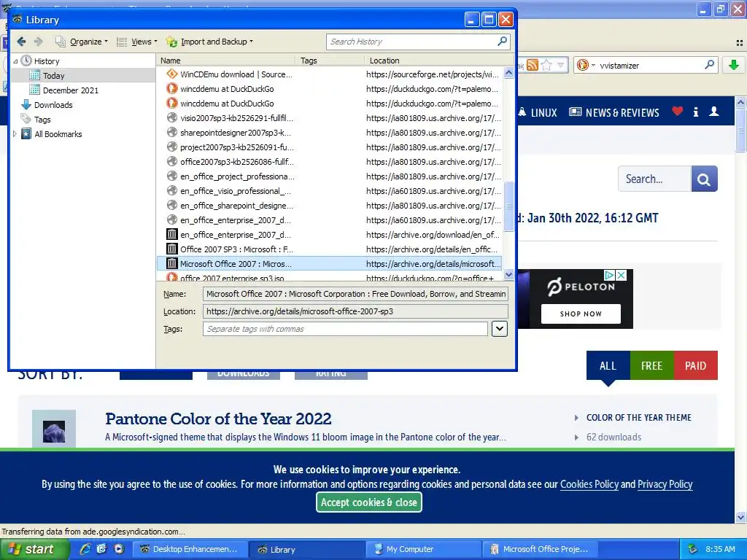Select en_office_visio_professional entry
Image resolution: width=747 pixels, height=560 pixels.
coord(330,191)
